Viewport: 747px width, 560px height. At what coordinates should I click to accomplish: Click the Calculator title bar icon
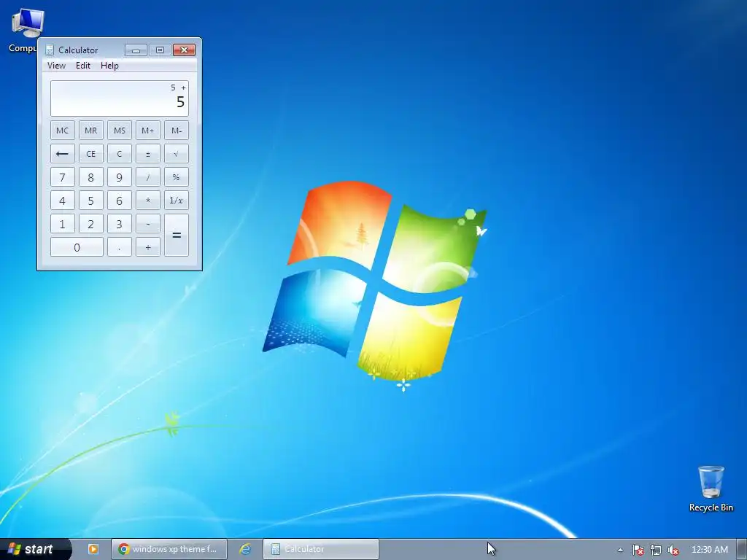50,50
